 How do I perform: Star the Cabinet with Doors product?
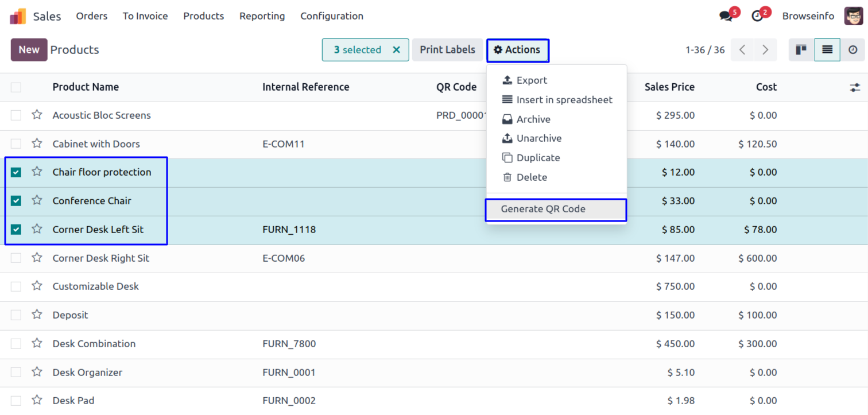point(37,143)
